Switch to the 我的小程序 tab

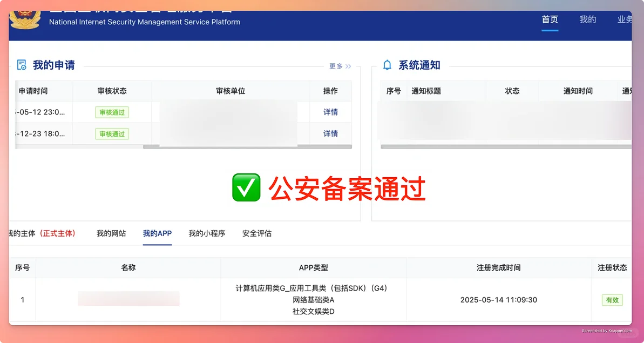207,233
